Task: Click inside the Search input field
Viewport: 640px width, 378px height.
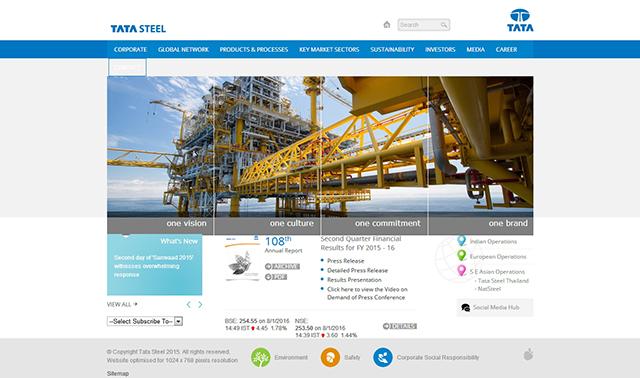Action: tap(419, 25)
